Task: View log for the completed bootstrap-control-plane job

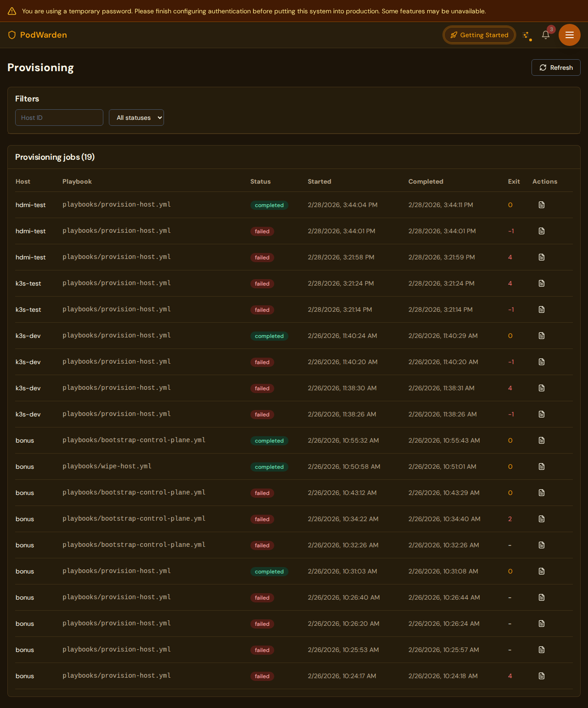Action: tap(541, 440)
